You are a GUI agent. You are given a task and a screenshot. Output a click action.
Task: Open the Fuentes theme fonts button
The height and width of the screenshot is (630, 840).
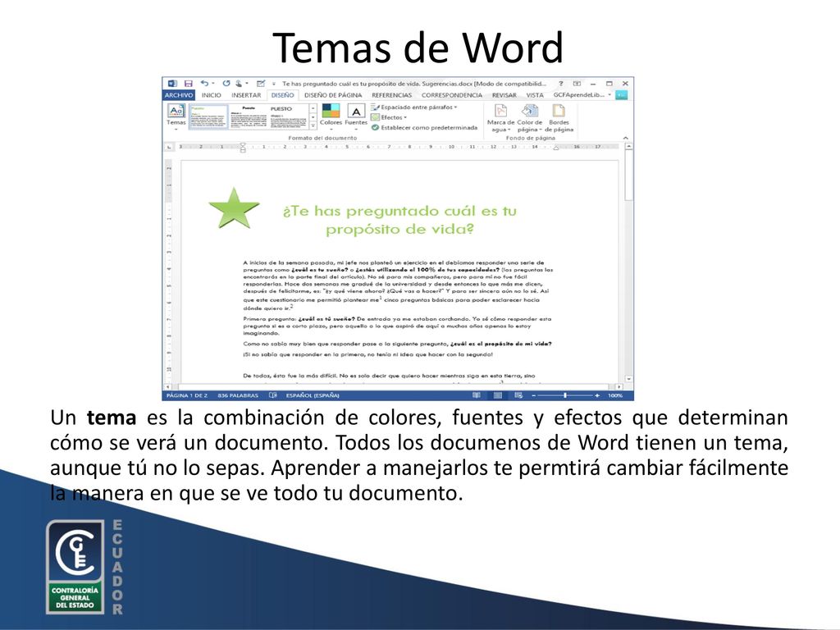click(x=356, y=116)
